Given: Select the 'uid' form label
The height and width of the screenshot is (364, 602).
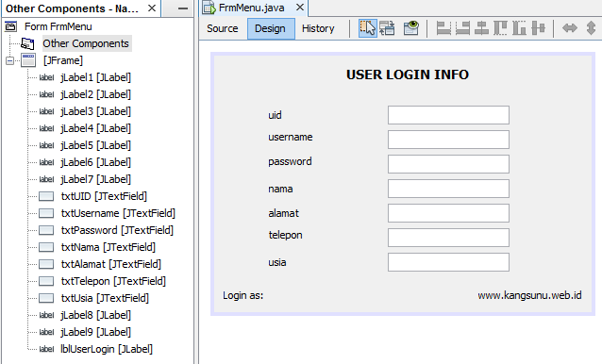Looking at the screenshot, I should [275, 115].
